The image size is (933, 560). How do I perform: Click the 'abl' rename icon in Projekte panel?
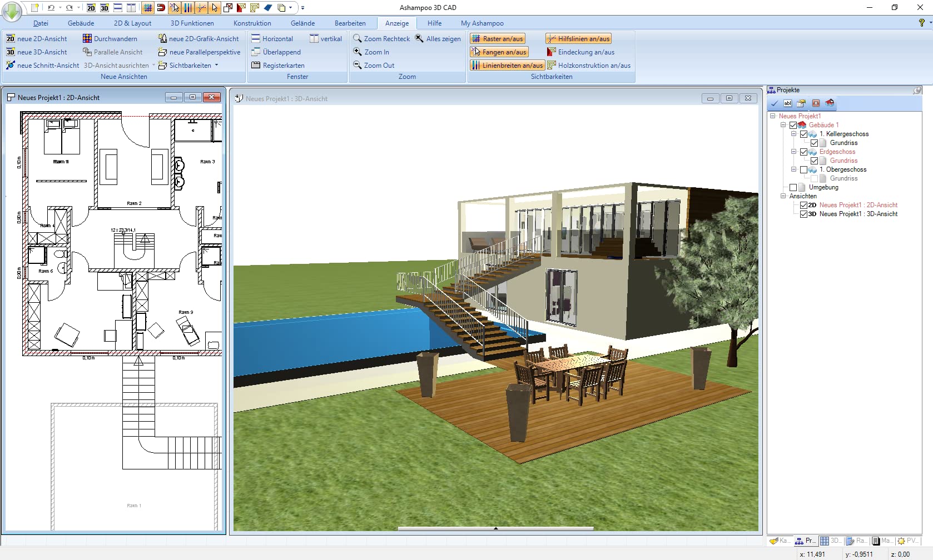[x=788, y=103]
